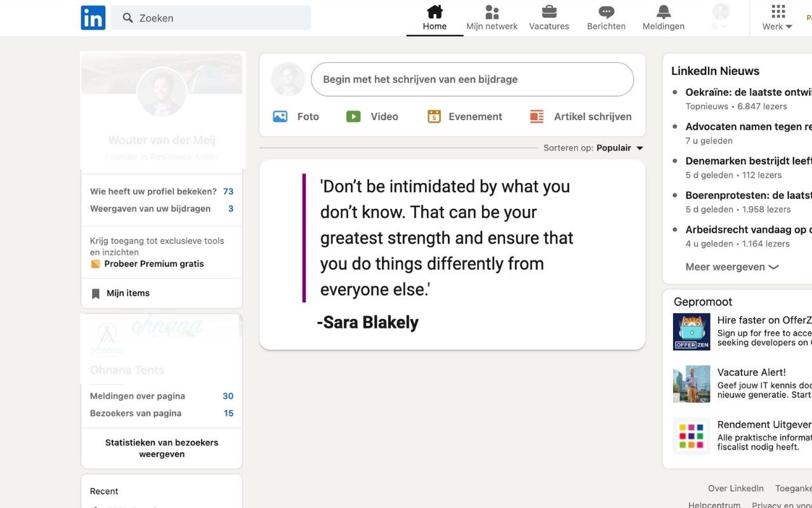Image resolution: width=812 pixels, height=508 pixels.
Task: Start writing a post (Begin met het schrijven)
Action: click(472, 79)
